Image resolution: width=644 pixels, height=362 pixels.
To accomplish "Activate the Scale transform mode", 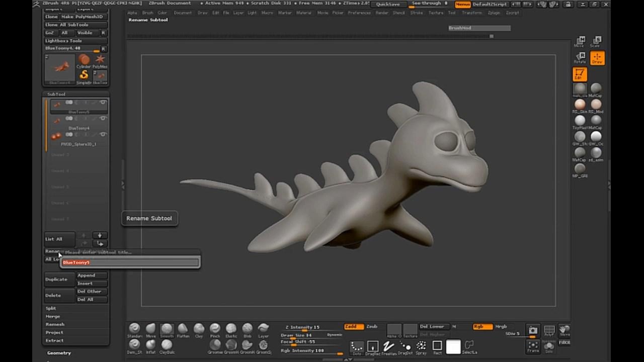I will (597, 42).
